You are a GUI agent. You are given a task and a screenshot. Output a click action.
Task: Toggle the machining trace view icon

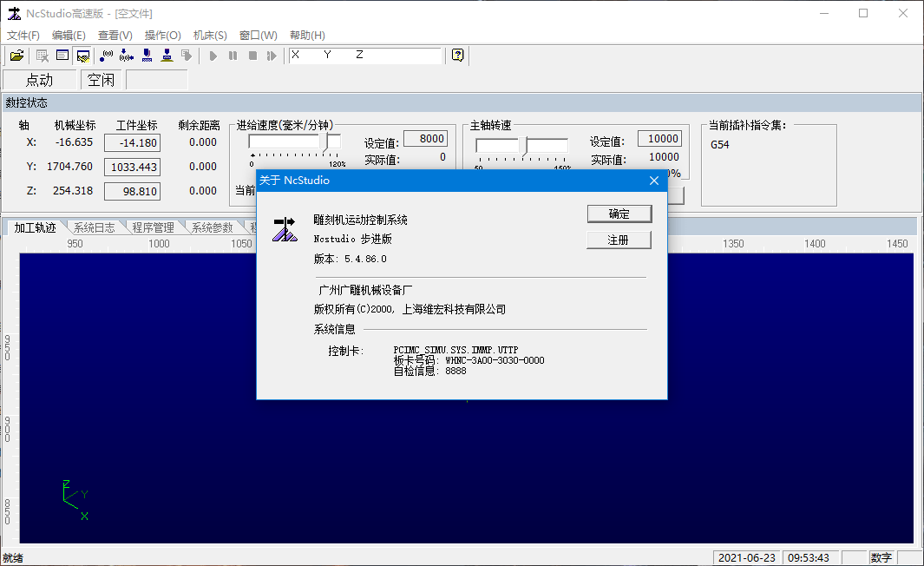[83, 56]
